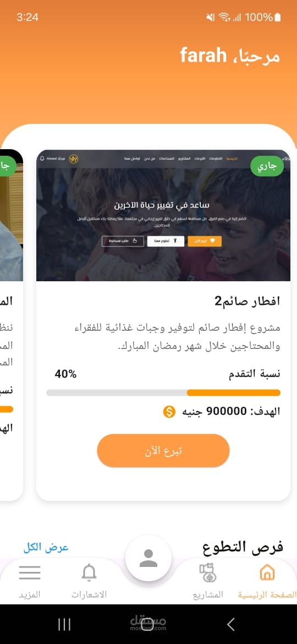Tap the notifications bell icon
The height and width of the screenshot is (644, 297).
click(x=89, y=572)
